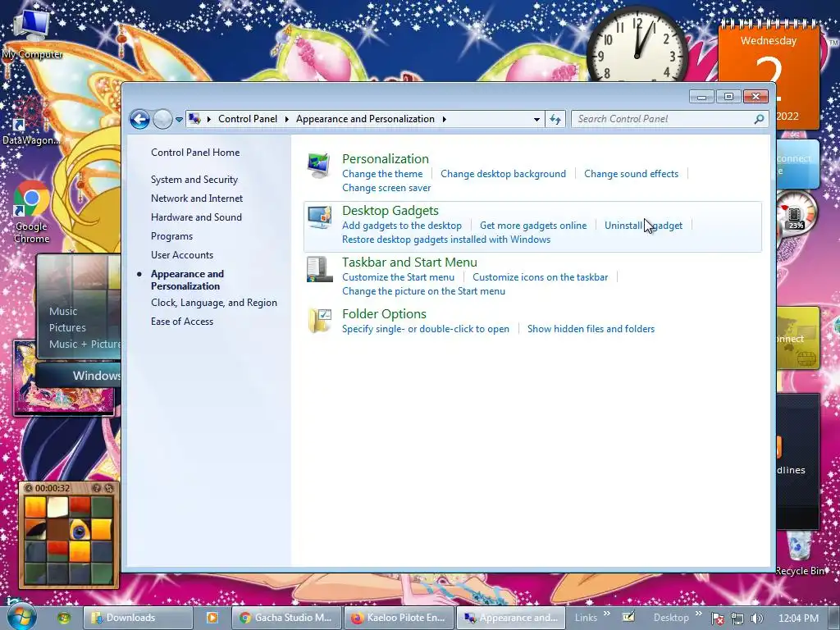
Task: Open Clock, Language, and Region
Action: pyautogui.click(x=214, y=303)
